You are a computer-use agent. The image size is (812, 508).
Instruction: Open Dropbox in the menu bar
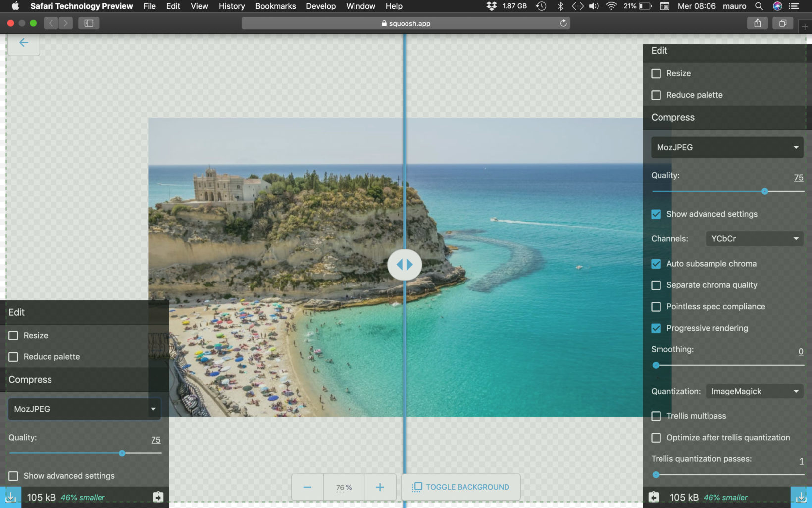pyautogui.click(x=491, y=6)
